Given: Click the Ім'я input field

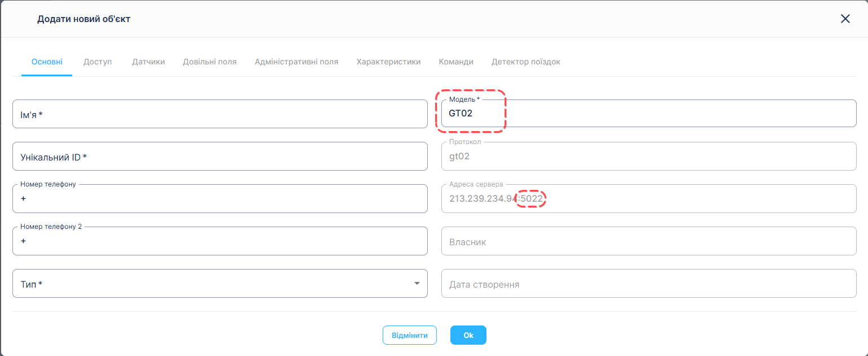Looking at the screenshot, I should pos(220,114).
